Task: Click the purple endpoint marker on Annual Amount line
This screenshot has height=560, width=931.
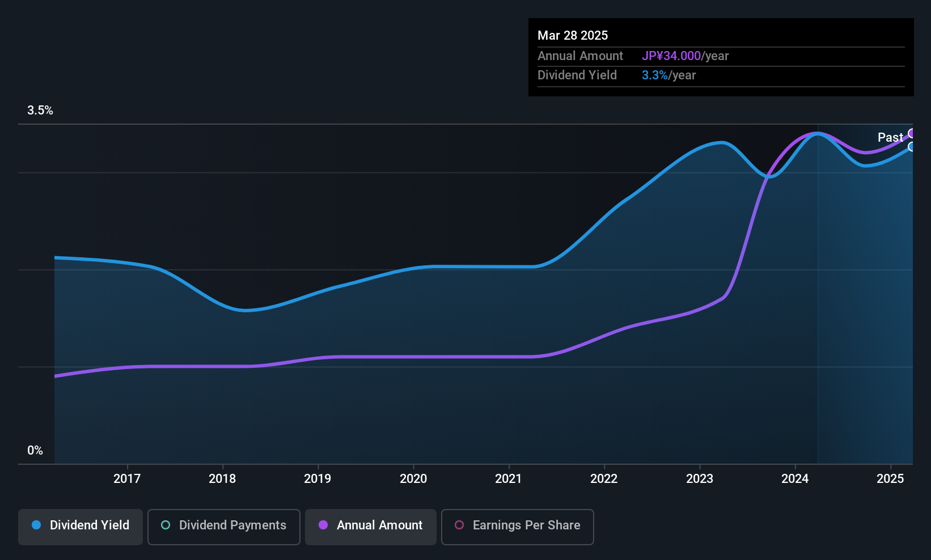Action: [912, 134]
